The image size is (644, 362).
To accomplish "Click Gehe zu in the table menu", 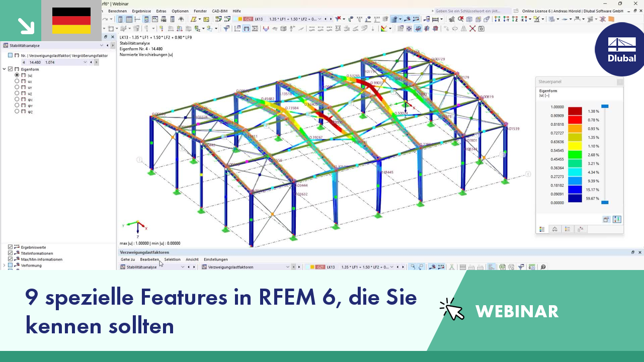I will tap(128, 259).
